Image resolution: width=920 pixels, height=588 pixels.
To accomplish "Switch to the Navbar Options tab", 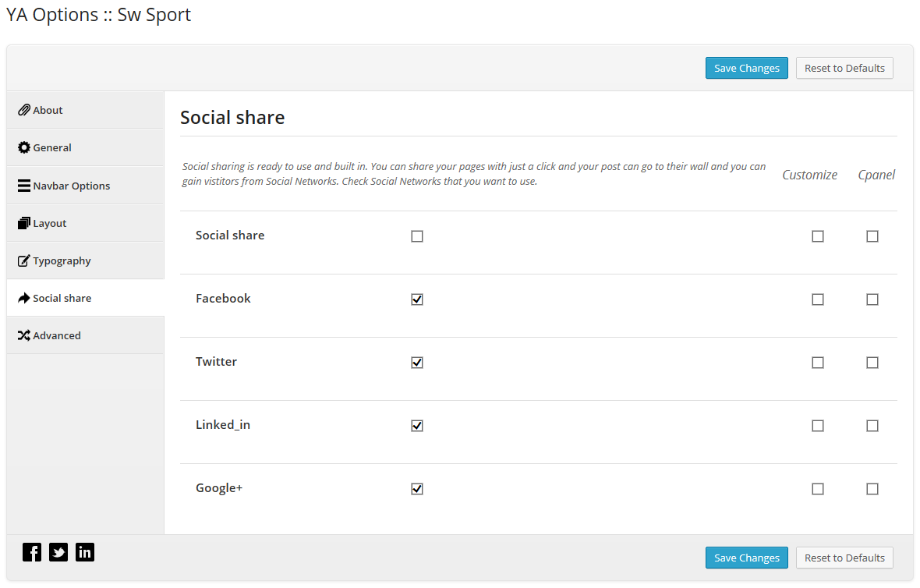I will (86, 186).
